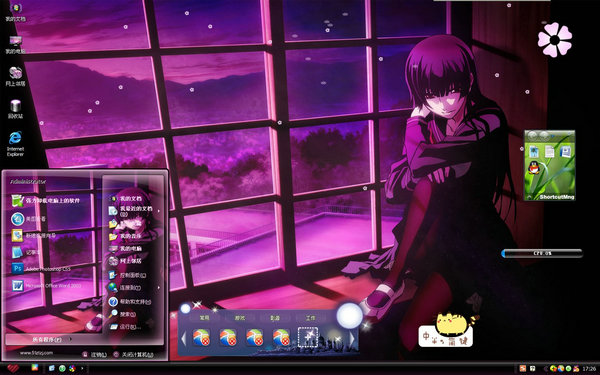Launch Adobe Photoshop CS3 from start menu
Image resolution: width=600 pixels, height=375 pixels.
point(41,269)
